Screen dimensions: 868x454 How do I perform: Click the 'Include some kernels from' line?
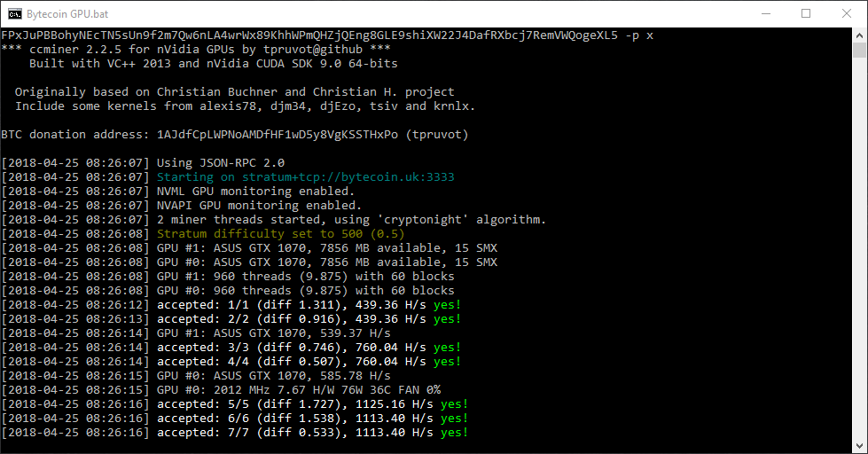click(x=245, y=106)
